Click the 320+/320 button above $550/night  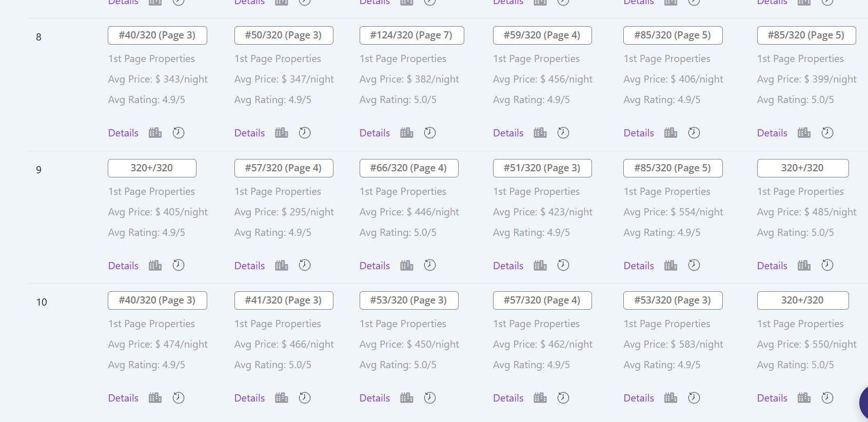coord(803,300)
